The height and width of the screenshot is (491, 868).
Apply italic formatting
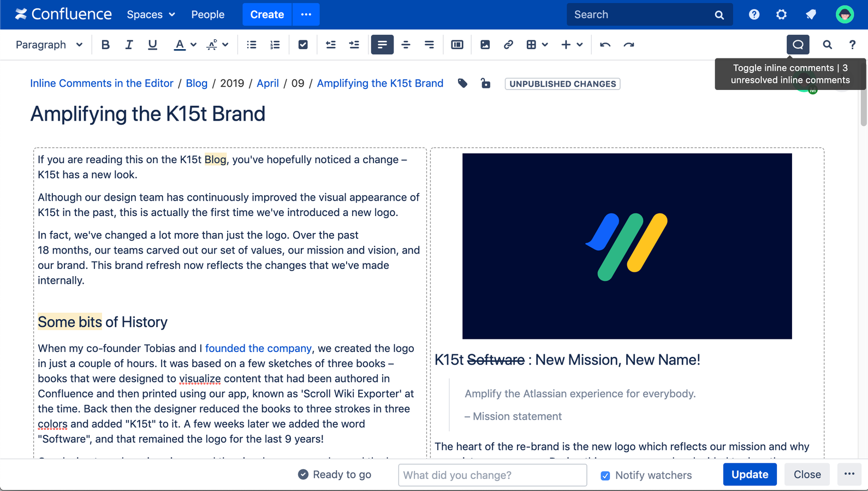click(129, 45)
